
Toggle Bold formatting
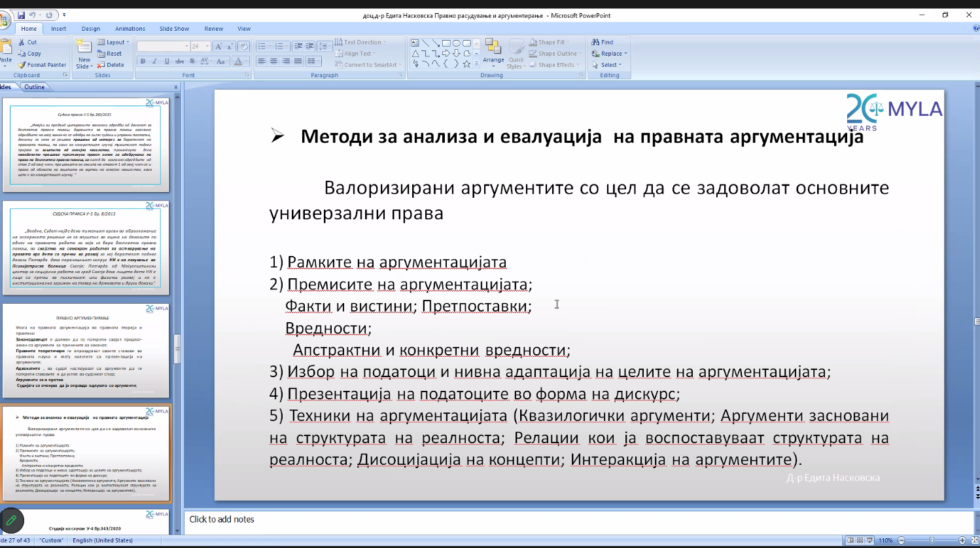click(143, 61)
